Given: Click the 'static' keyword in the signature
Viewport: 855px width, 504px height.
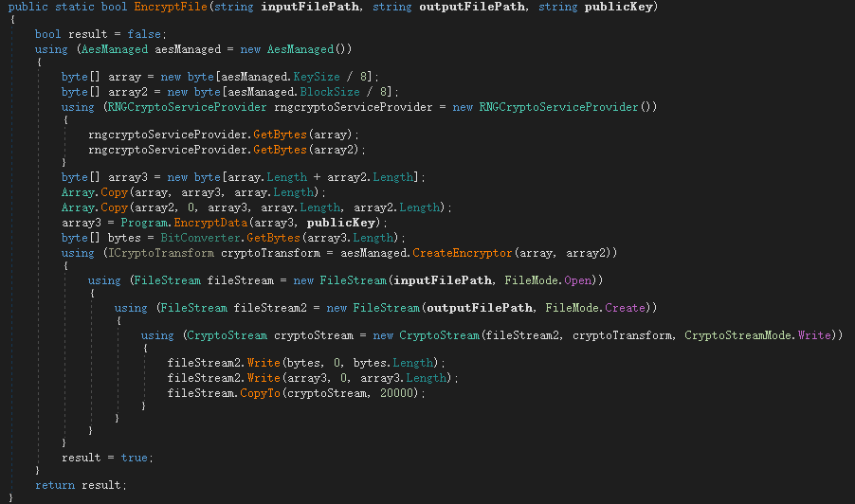Looking at the screenshot, I should [75, 7].
